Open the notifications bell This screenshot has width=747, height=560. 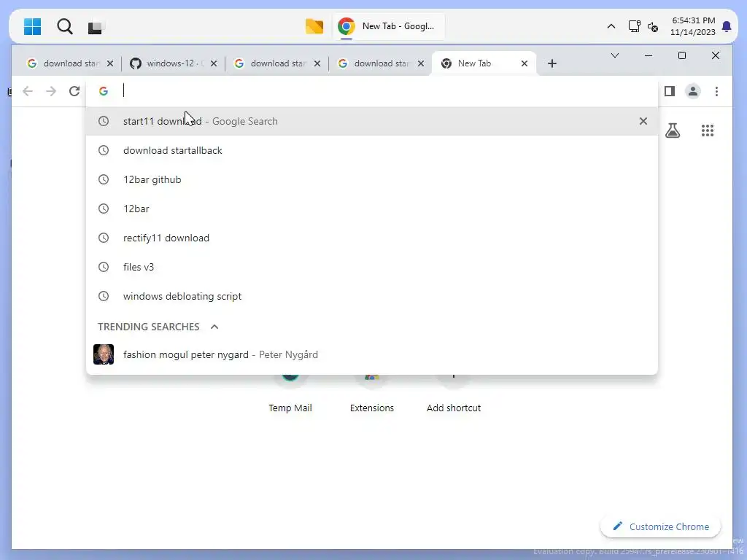point(727,26)
